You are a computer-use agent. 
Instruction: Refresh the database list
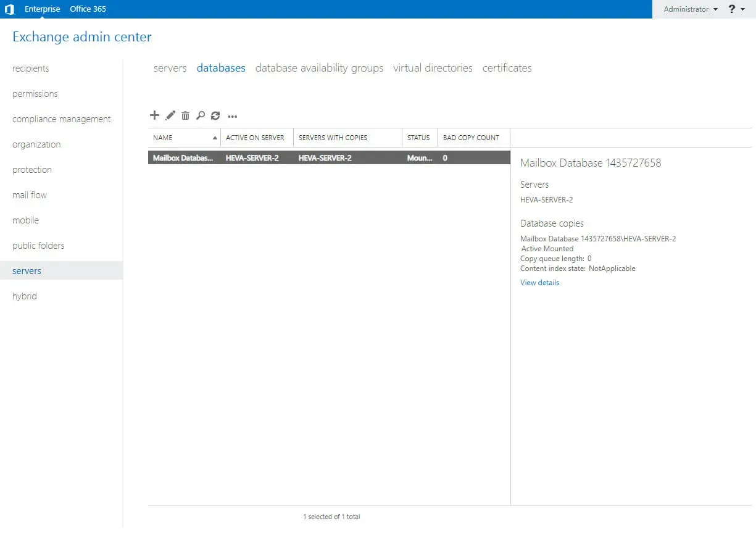215,115
